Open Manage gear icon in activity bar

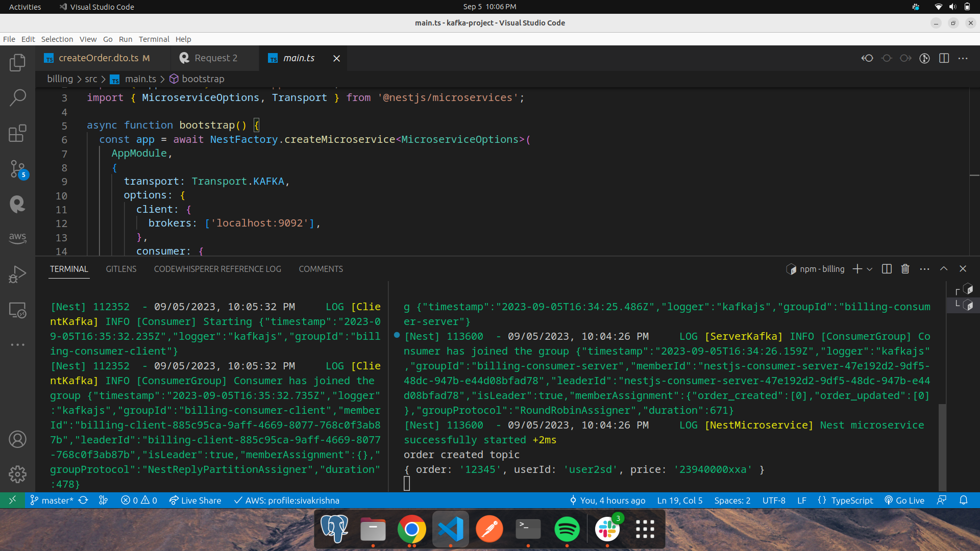point(17,474)
